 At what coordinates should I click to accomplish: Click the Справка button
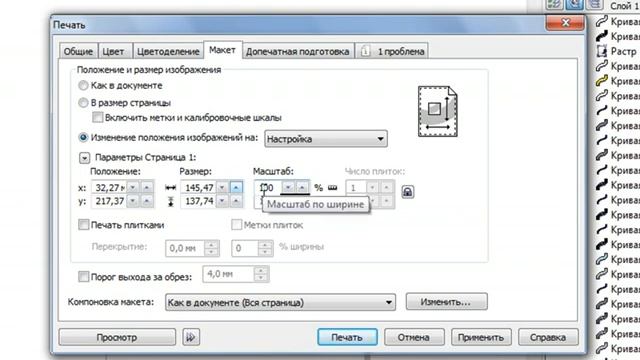(x=548, y=337)
